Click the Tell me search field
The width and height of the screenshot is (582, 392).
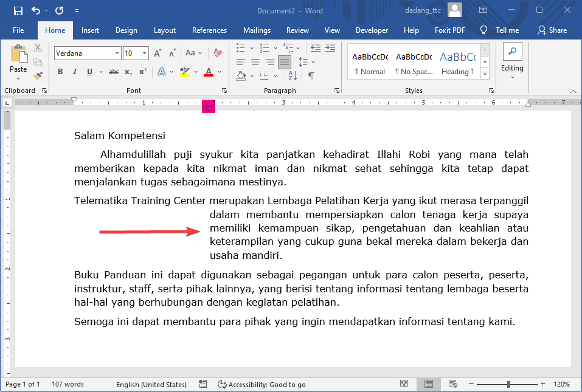[x=507, y=30]
